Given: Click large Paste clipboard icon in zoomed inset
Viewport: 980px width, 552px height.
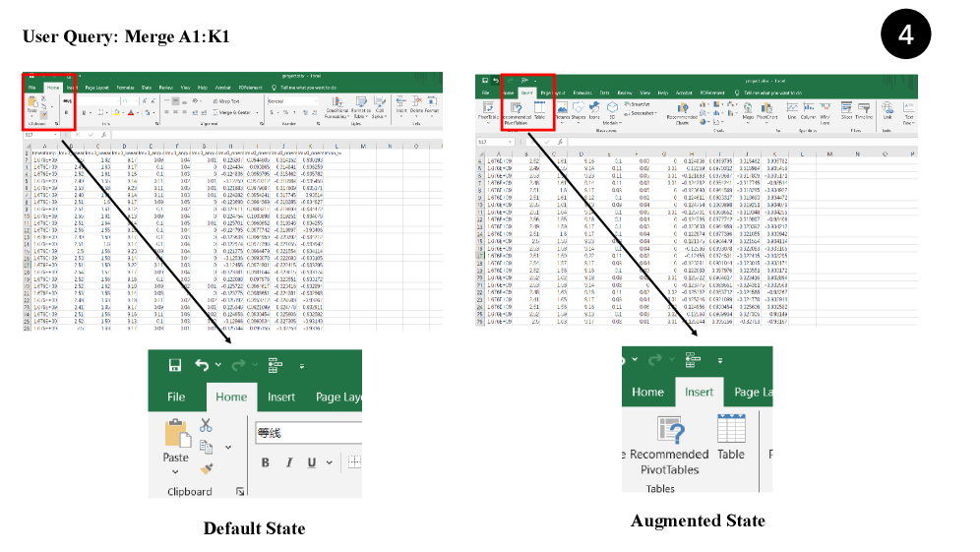Looking at the screenshot, I should 177,434.
